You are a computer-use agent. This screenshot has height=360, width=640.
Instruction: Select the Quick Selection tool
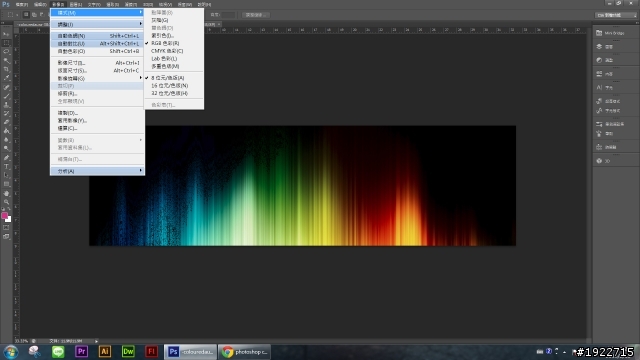pos(7,60)
